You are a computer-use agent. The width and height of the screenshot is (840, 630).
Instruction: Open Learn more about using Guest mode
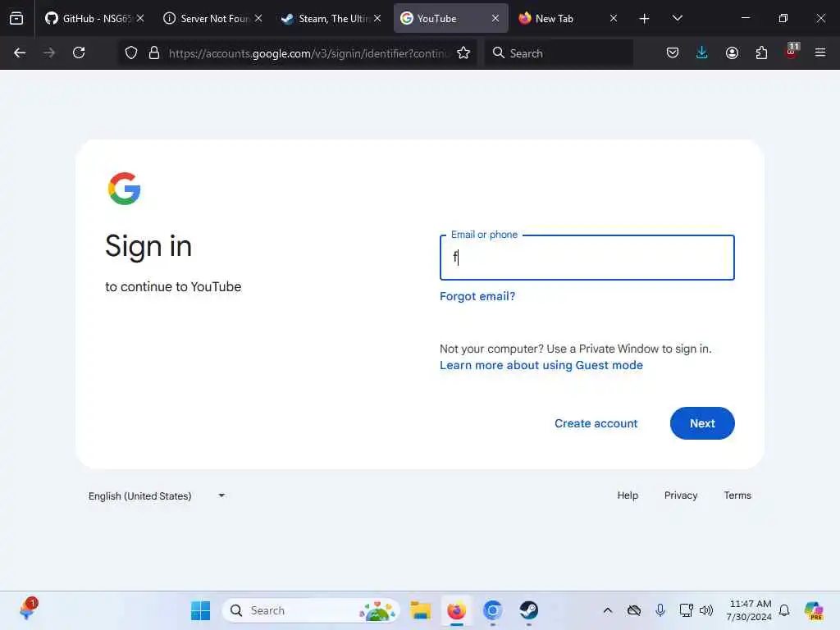coord(541,365)
